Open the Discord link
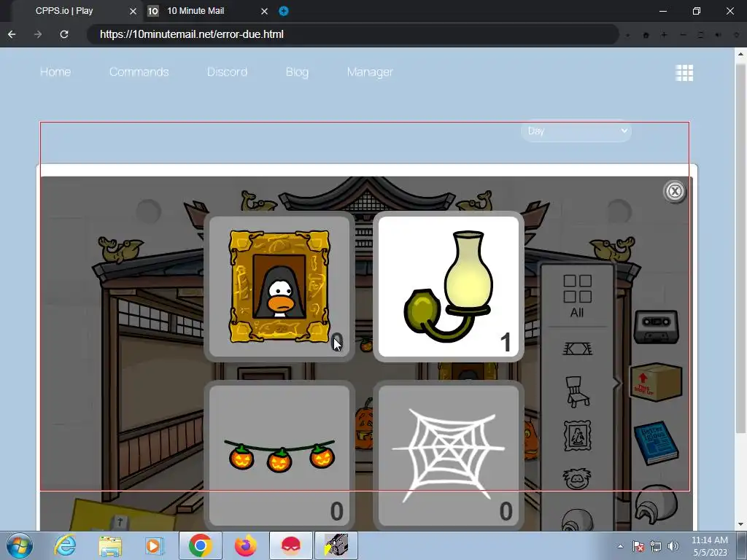 pyautogui.click(x=228, y=72)
